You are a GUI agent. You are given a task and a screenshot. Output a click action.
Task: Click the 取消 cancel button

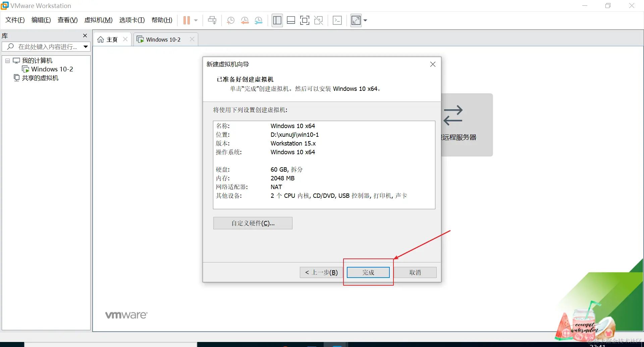click(x=415, y=273)
